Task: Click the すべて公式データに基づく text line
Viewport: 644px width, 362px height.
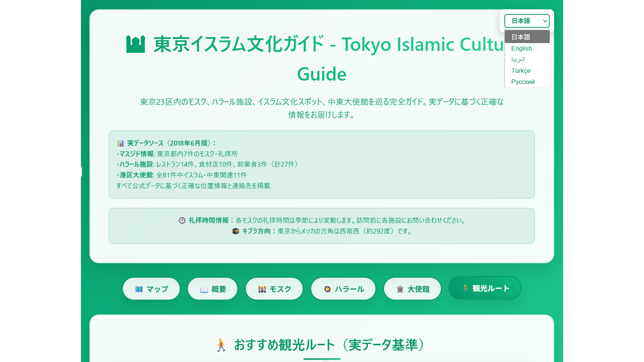Action: [193, 186]
